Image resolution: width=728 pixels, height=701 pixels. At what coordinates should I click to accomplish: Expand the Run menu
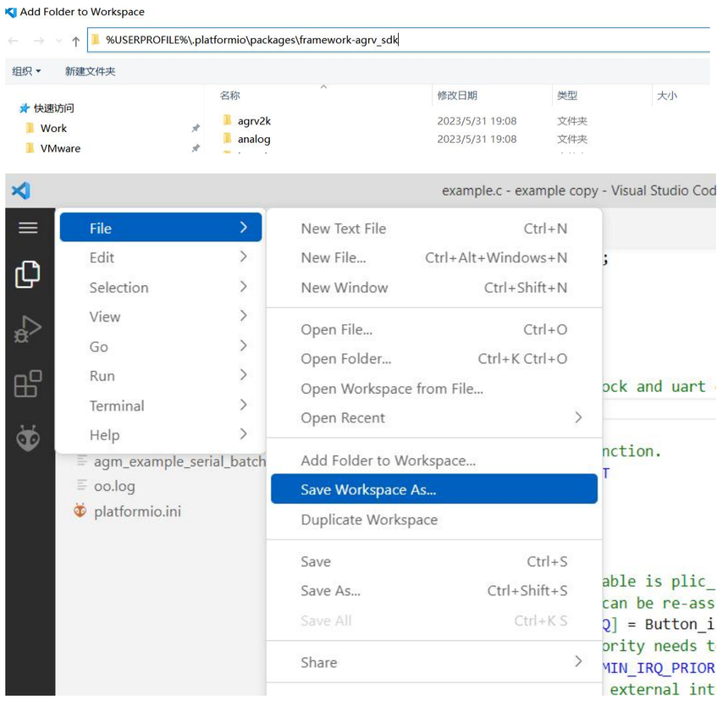pos(161,375)
